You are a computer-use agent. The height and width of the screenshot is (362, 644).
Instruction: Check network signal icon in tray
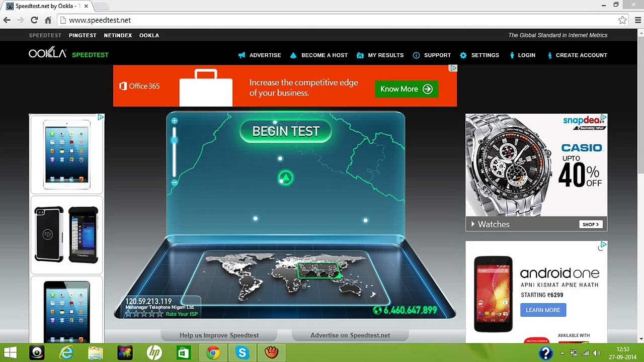[x=585, y=353]
